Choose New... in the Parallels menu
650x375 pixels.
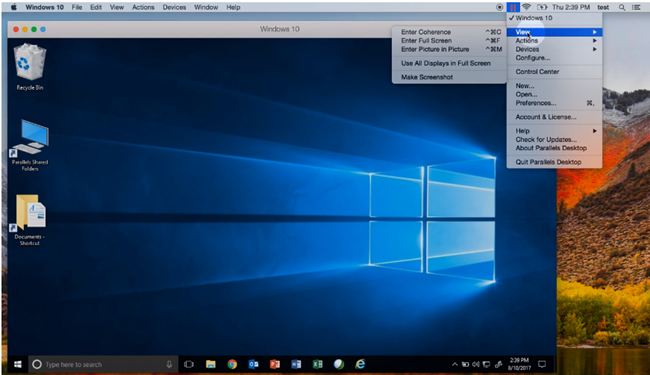(x=554, y=86)
